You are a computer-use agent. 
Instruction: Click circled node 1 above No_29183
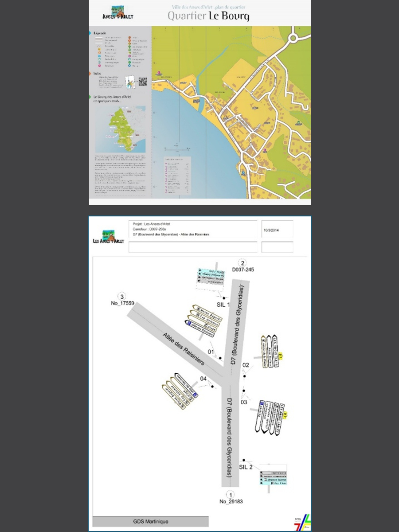tap(230, 494)
